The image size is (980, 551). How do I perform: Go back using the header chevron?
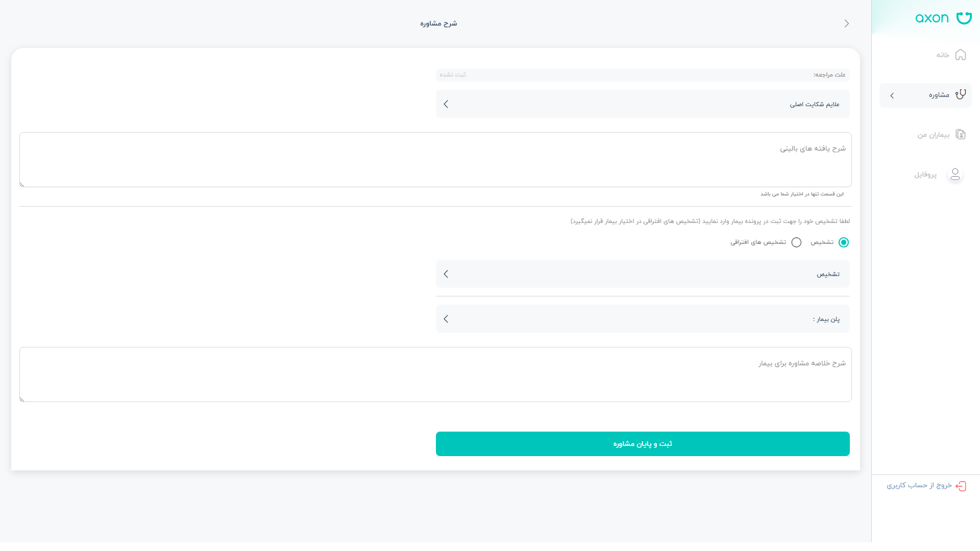pos(847,23)
